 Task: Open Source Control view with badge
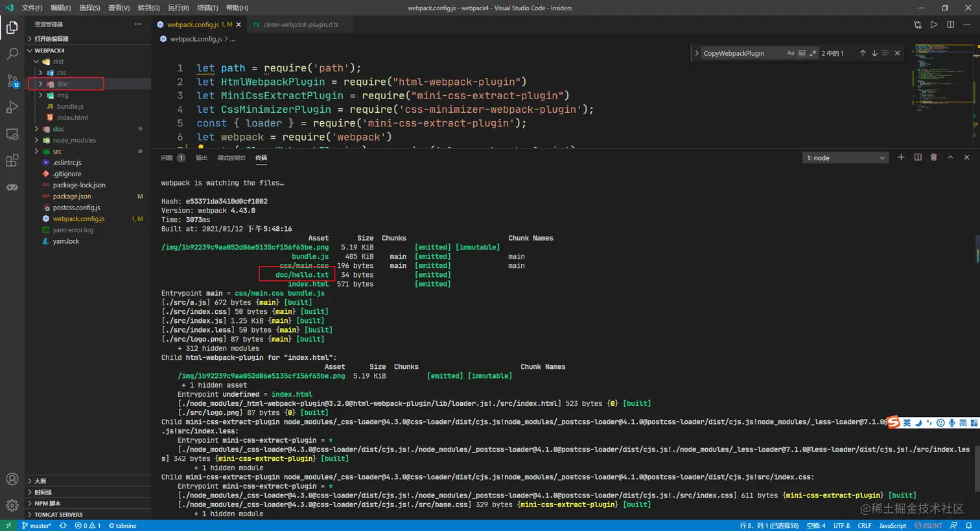click(12, 81)
